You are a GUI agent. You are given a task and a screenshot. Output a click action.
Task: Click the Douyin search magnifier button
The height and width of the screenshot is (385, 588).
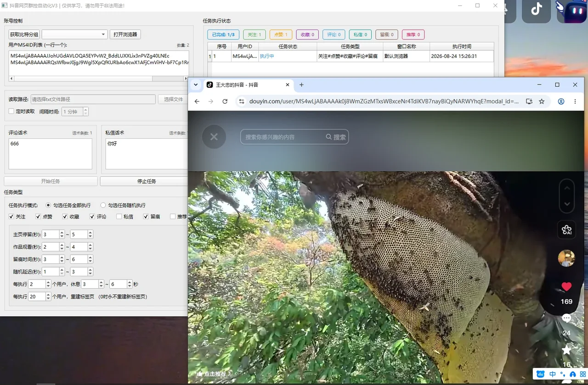point(336,137)
